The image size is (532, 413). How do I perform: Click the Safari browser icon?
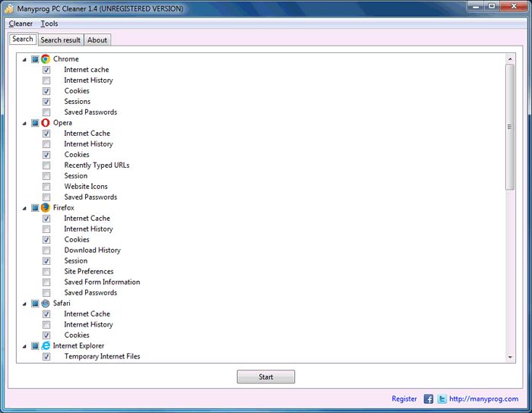click(x=46, y=303)
